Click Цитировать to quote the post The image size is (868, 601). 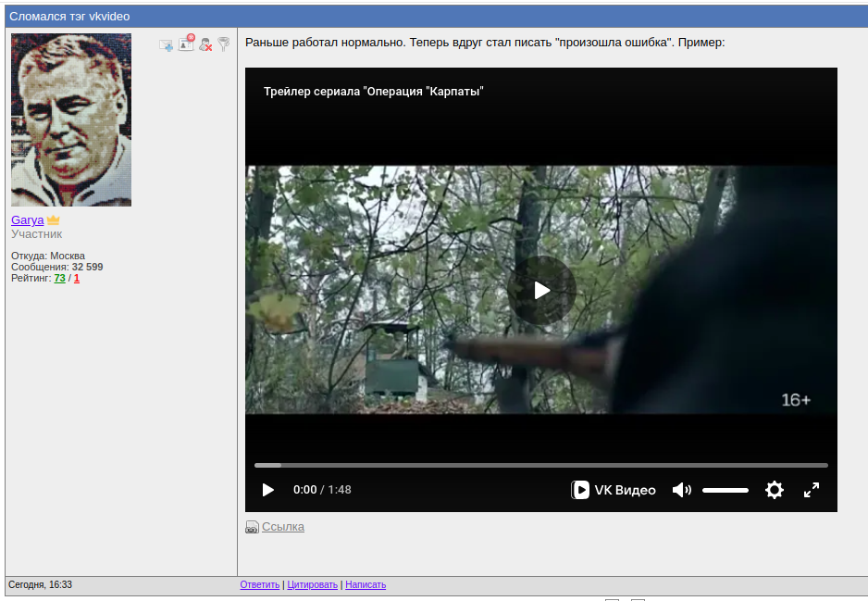coord(312,584)
